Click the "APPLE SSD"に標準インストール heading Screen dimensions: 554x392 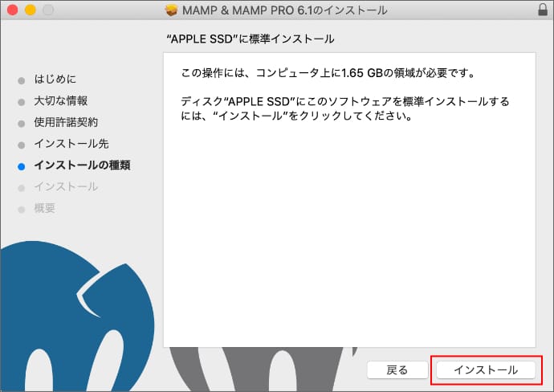(248, 39)
